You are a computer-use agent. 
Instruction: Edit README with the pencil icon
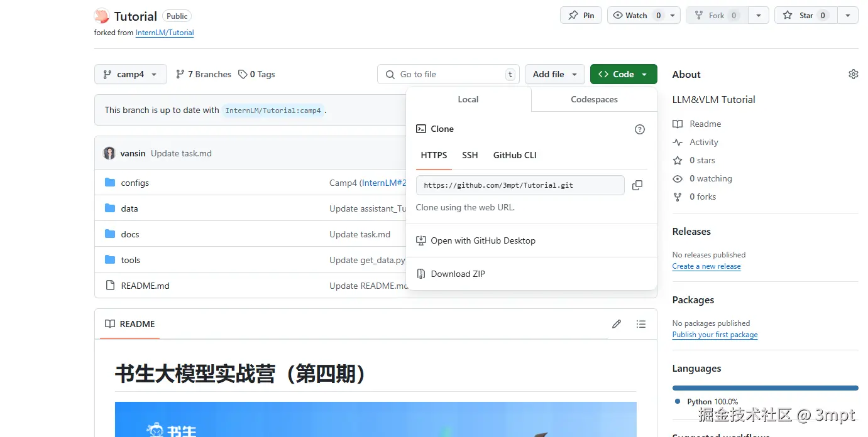(617, 324)
